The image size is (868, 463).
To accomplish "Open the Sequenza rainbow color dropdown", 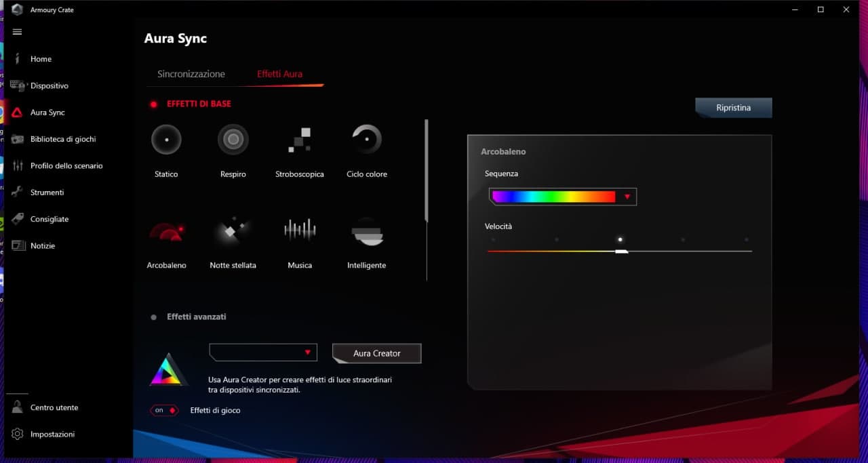I will point(562,197).
